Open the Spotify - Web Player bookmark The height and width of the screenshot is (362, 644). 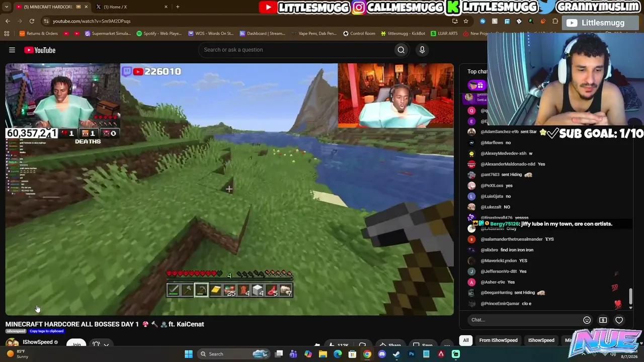point(159,34)
